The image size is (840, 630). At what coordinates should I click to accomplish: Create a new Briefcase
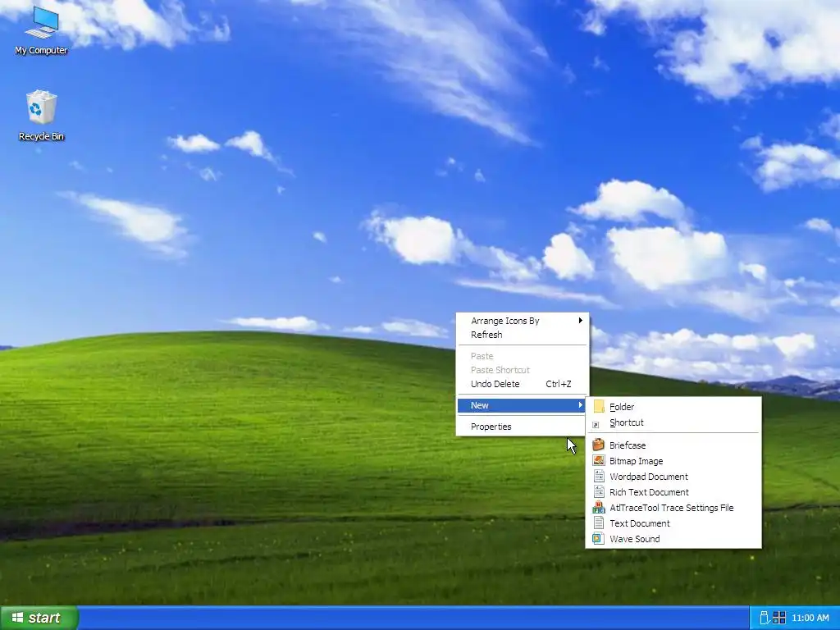point(673,445)
